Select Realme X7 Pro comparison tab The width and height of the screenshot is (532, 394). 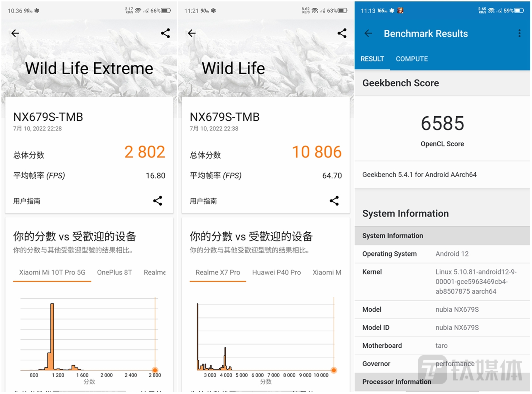(x=218, y=272)
